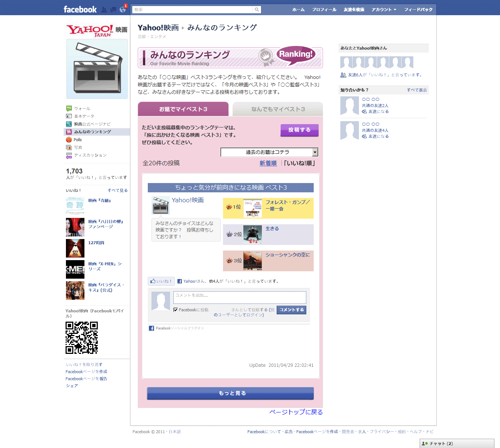Select みんなのランキング in sidebar
Image resolution: width=500 pixels, height=448 pixels.
click(97, 132)
